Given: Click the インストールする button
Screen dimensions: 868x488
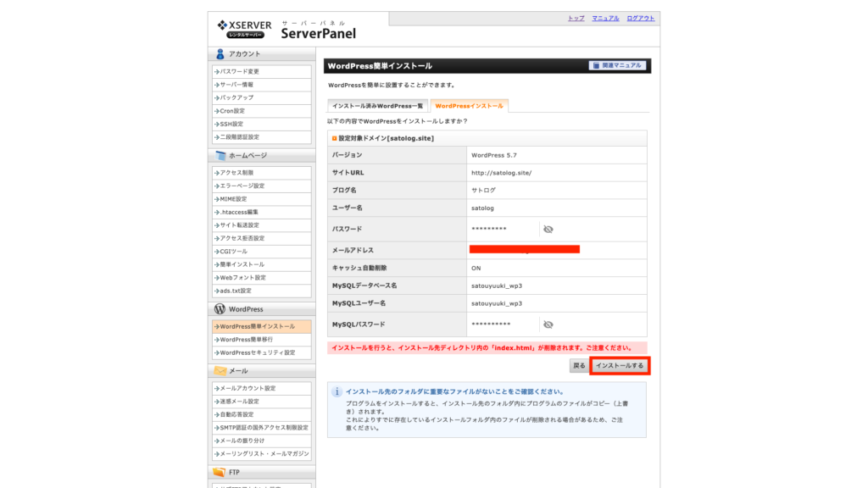Looking at the screenshot, I should [620, 366].
